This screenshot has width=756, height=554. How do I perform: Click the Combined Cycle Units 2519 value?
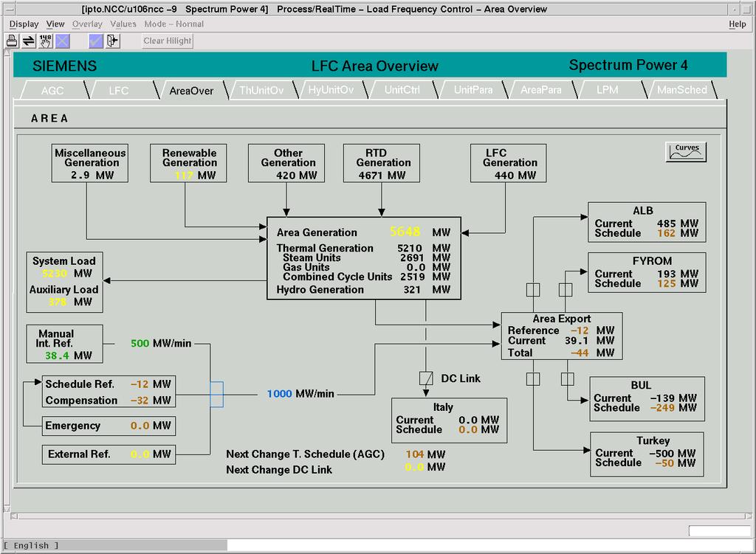click(x=412, y=277)
